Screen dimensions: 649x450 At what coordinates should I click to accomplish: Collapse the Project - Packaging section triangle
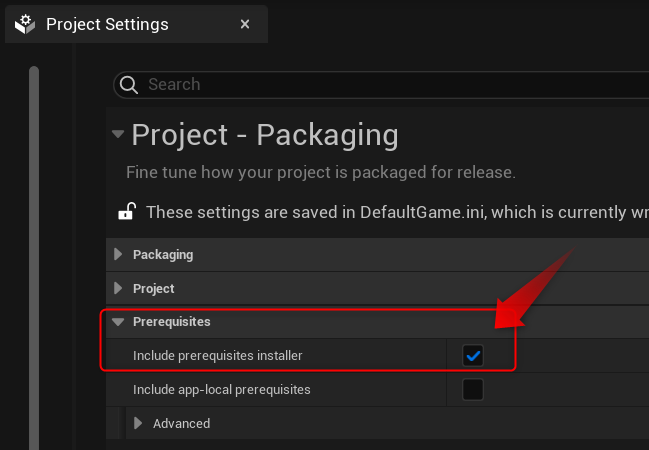[x=119, y=134]
